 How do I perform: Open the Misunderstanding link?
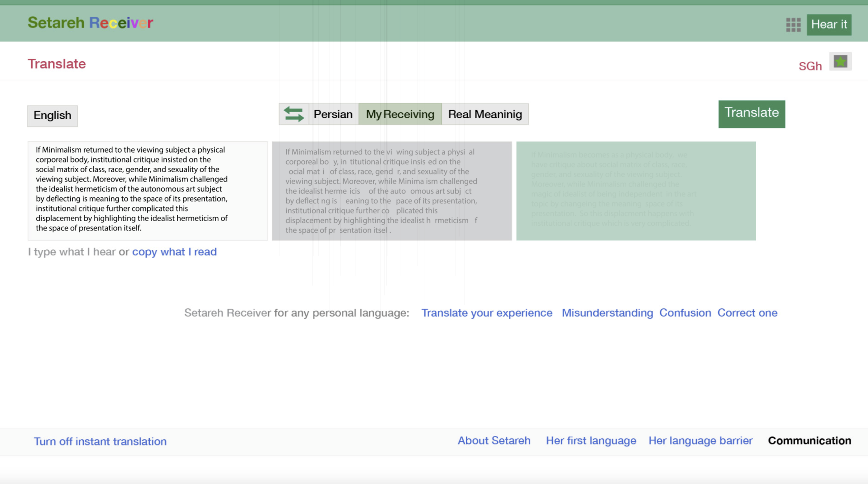coord(607,313)
